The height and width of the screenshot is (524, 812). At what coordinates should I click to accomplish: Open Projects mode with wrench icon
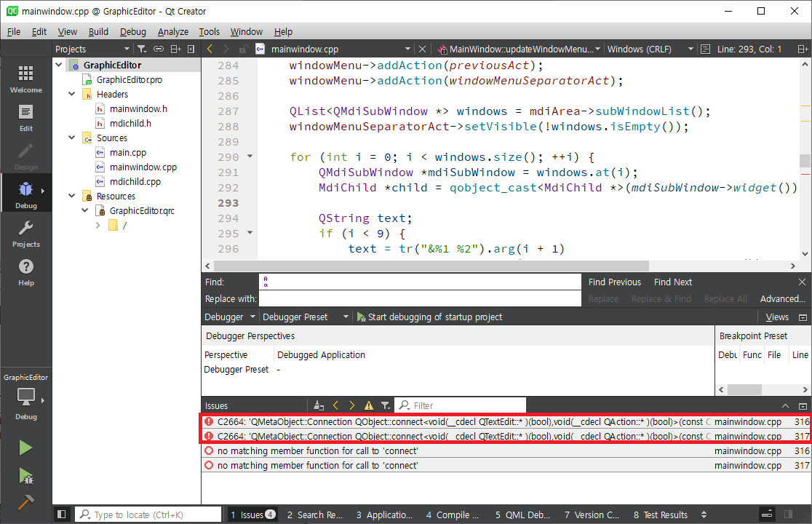(x=26, y=234)
